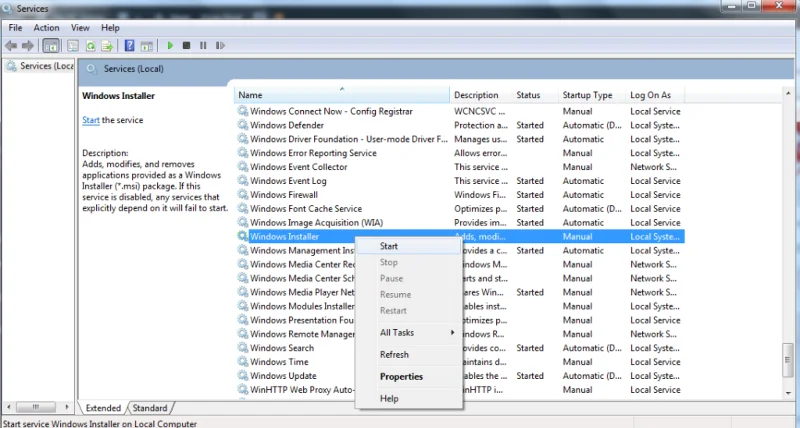Choose Start in the context menu
The width and height of the screenshot is (800, 428).
pos(408,246)
